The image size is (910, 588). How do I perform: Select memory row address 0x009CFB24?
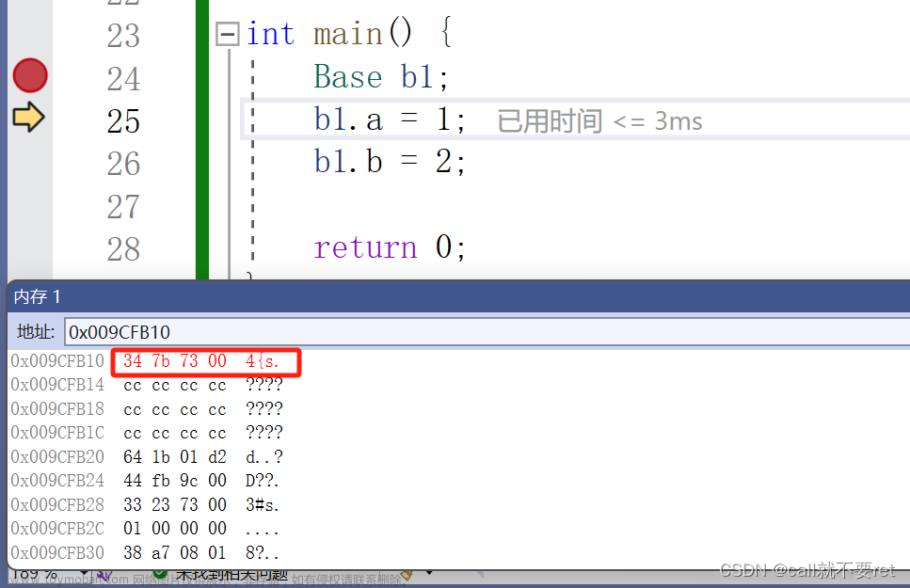tap(57, 481)
